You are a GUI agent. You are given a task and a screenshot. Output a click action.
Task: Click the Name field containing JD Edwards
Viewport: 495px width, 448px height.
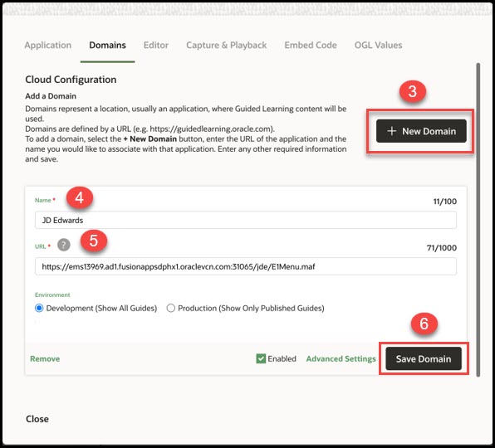click(246, 220)
